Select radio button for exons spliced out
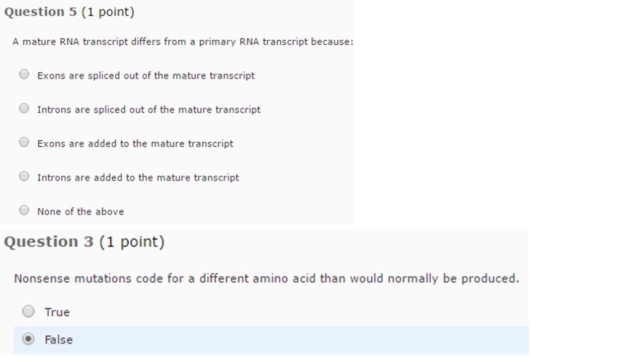Image resolution: width=644 pixels, height=362 pixels. click(24, 74)
